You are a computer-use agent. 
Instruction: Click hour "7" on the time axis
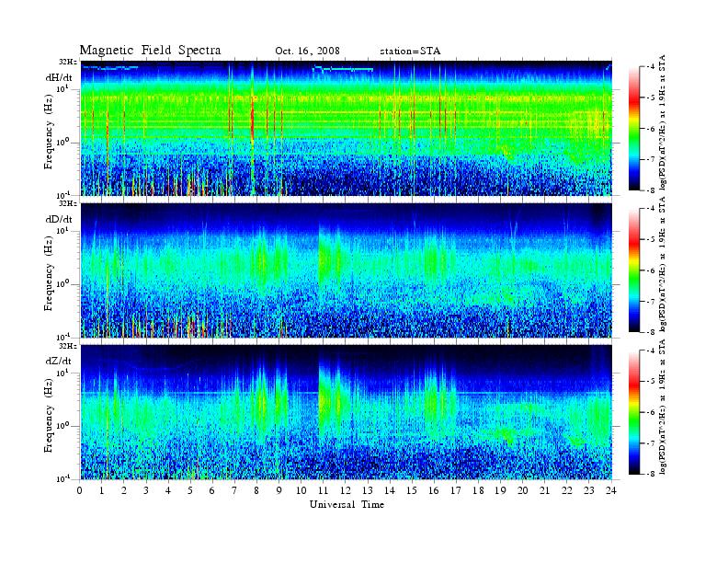(x=234, y=490)
